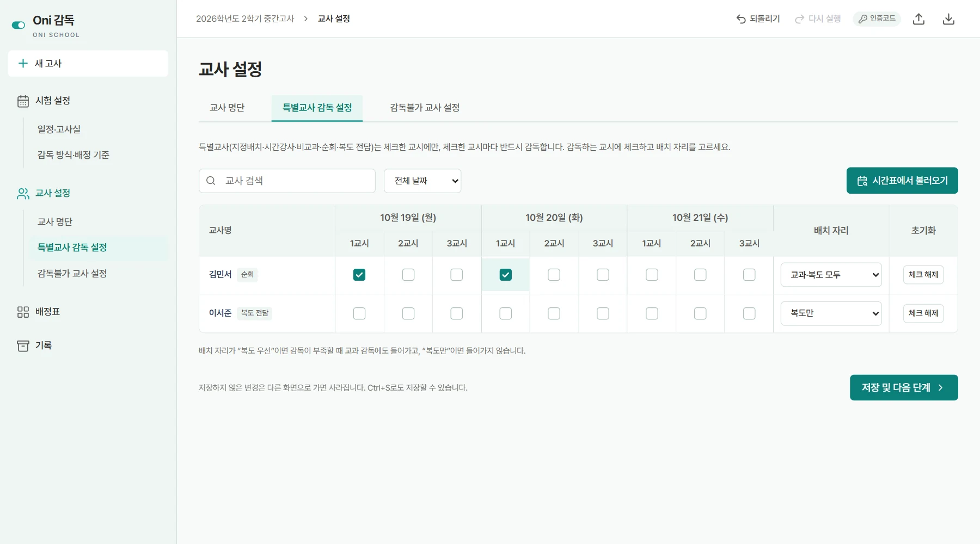Click the 교사 검색 search field
Image resolution: width=980 pixels, height=544 pixels.
point(287,181)
